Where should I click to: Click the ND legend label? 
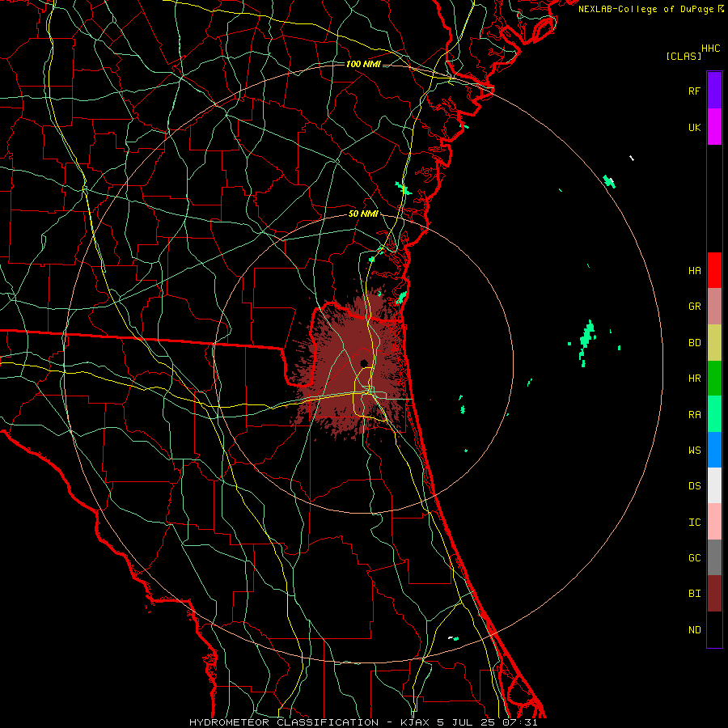tap(694, 630)
